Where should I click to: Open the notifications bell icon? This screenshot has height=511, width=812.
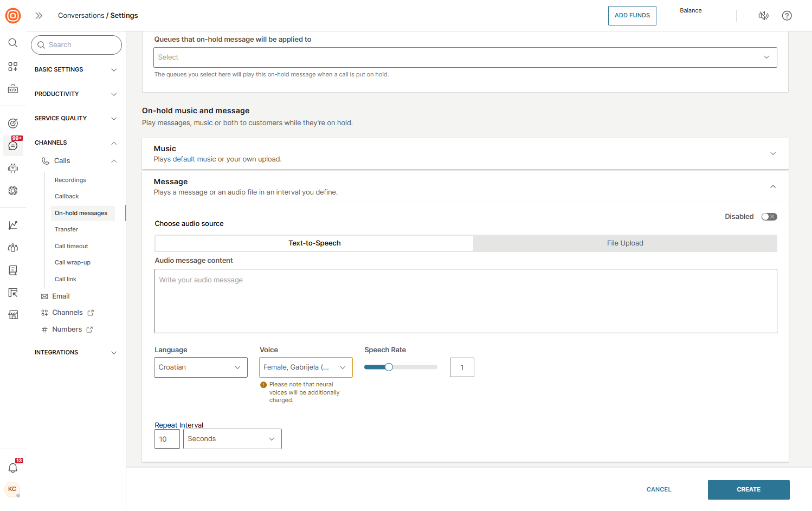click(13, 468)
